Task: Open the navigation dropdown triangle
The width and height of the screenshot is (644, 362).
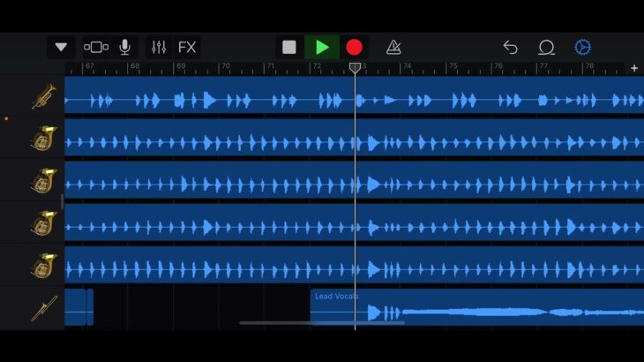Action: 61,48
